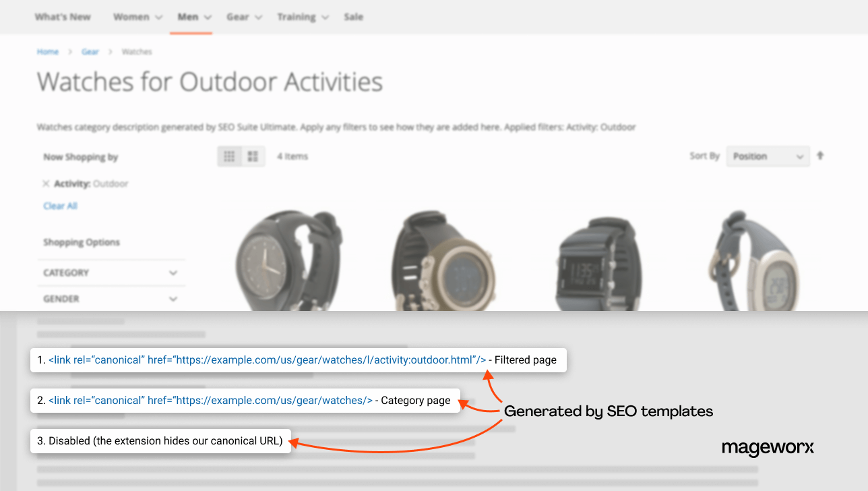
Task: Click the Gear breadcrumb link
Action: (x=90, y=51)
